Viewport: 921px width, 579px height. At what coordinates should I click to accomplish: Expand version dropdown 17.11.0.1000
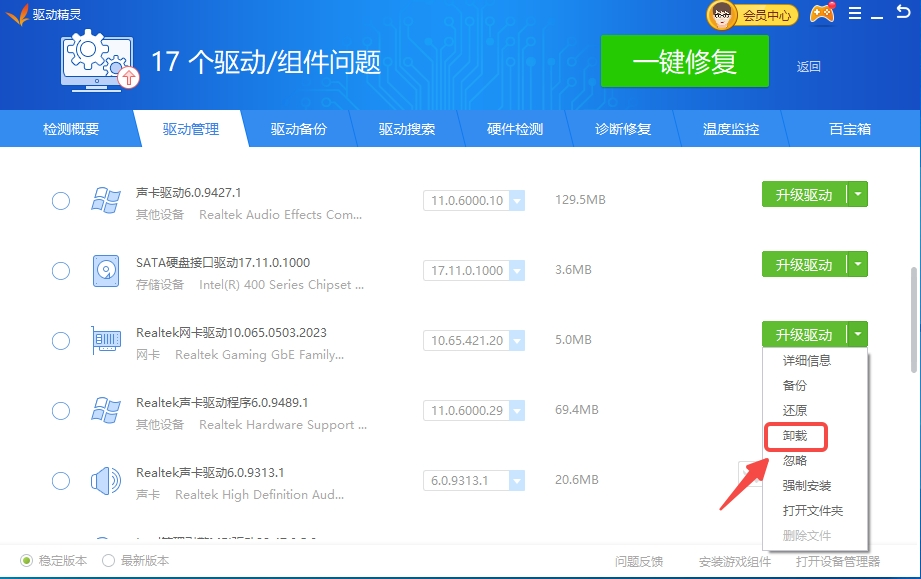pos(517,271)
